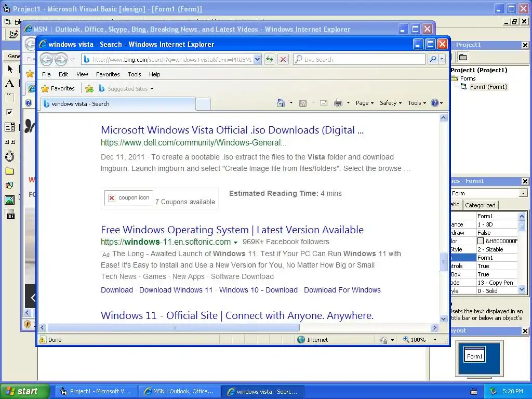Click the '13 - Copy Pen' property value
This screenshot has width=532, height=399.
[x=497, y=283]
